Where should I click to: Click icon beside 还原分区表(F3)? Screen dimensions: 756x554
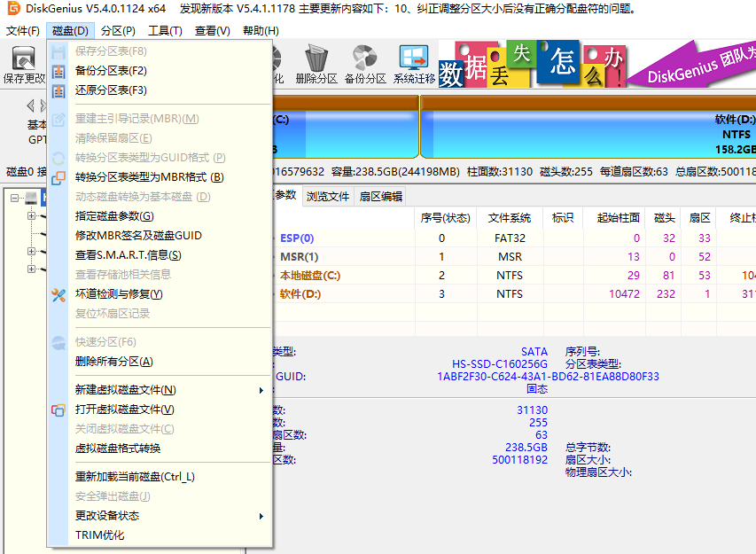(x=58, y=90)
